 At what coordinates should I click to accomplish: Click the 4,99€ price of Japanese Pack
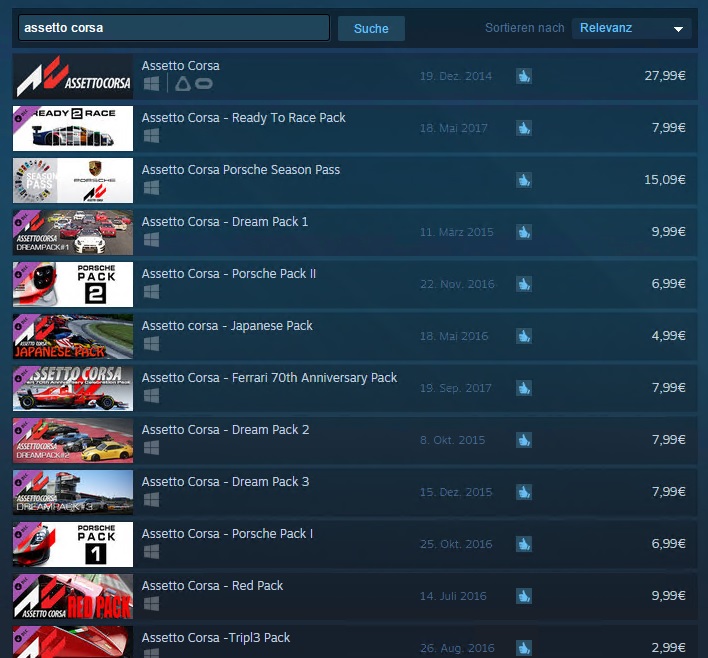click(668, 335)
